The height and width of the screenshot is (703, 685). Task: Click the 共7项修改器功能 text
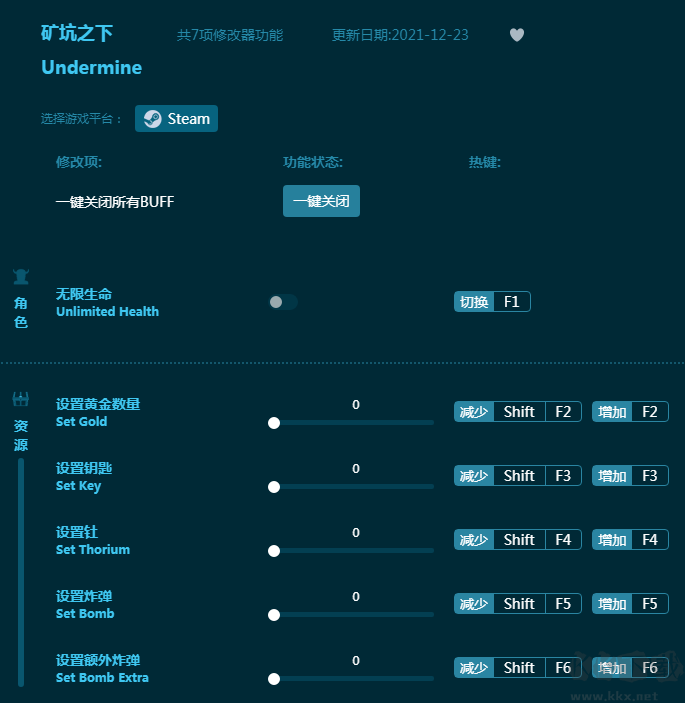coord(230,35)
